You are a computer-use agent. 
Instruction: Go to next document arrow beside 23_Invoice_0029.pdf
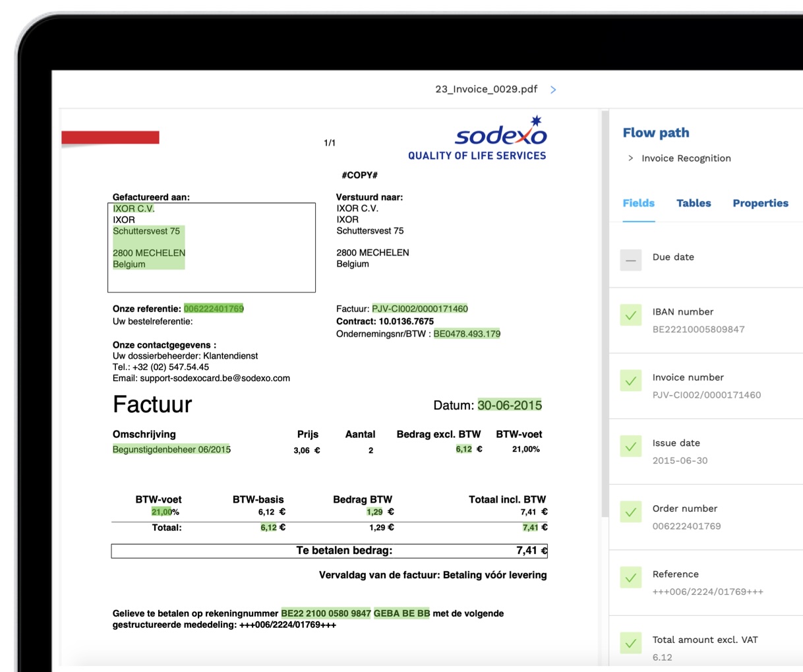click(x=553, y=90)
